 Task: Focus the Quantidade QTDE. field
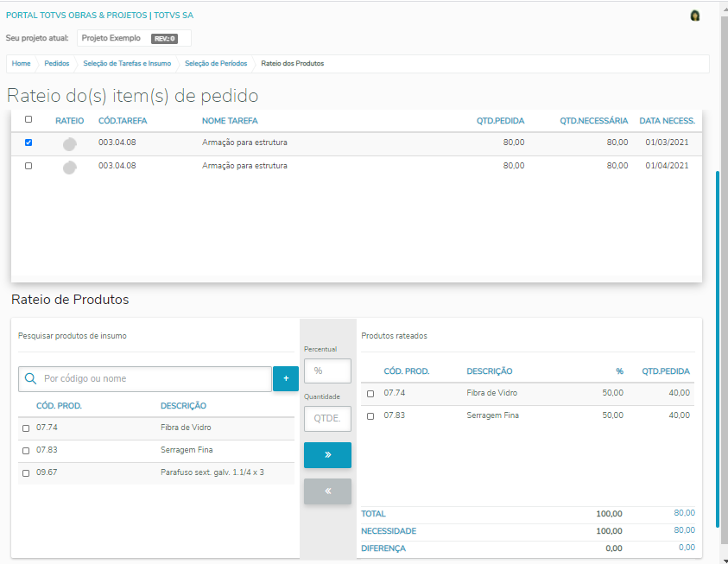(327, 419)
